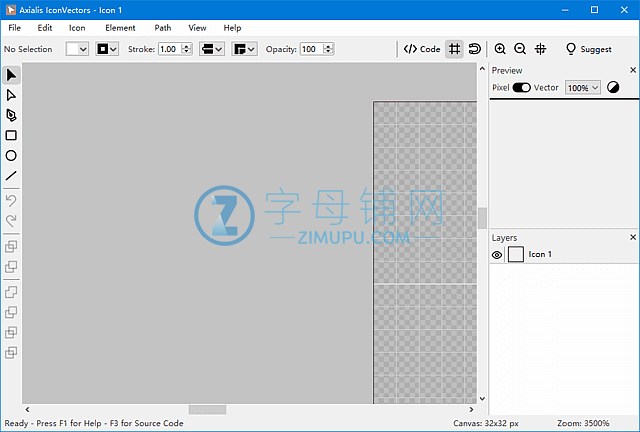Click the Code button
The width and height of the screenshot is (640, 432).
click(x=422, y=49)
